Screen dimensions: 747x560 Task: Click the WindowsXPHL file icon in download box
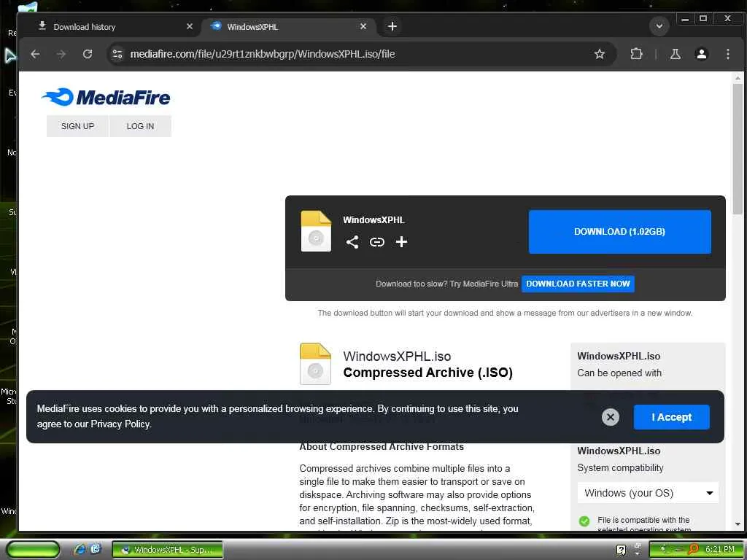pos(316,231)
